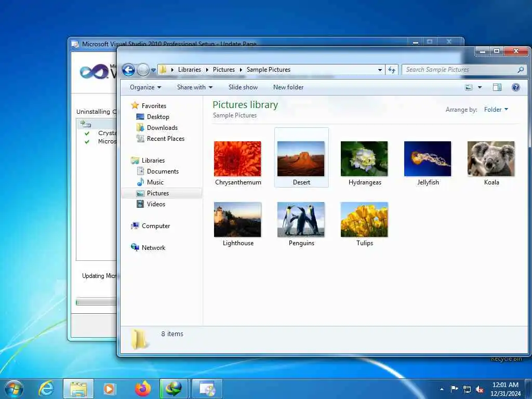
Task: Click the folder icon in details pane
Action: (139, 339)
